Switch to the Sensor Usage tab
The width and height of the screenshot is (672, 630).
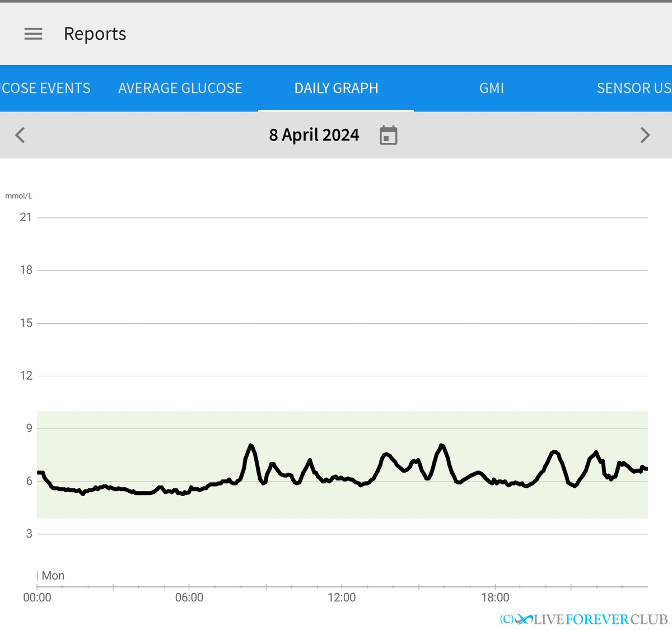click(x=634, y=88)
